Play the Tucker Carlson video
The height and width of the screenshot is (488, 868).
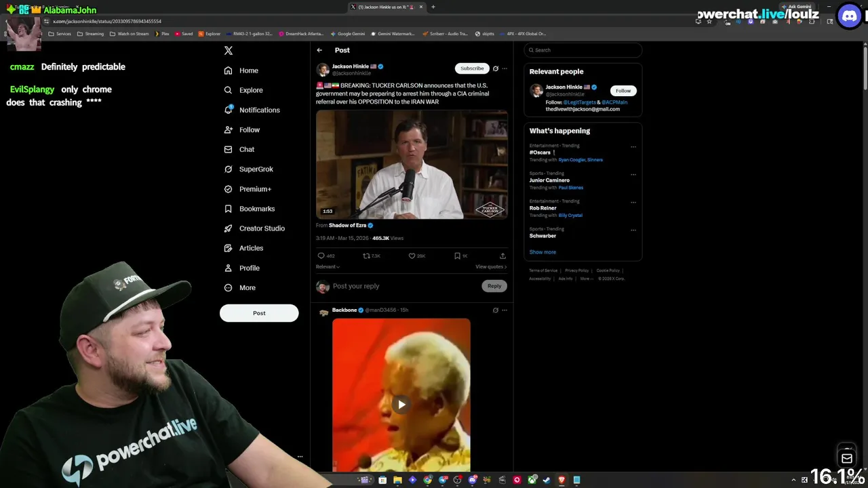pyautogui.click(x=412, y=165)
